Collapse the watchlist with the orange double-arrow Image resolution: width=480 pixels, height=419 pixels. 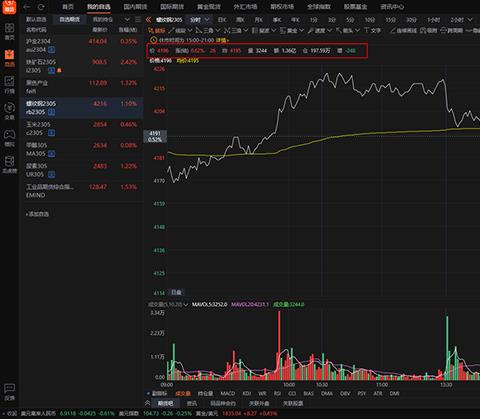click(149, 20)
